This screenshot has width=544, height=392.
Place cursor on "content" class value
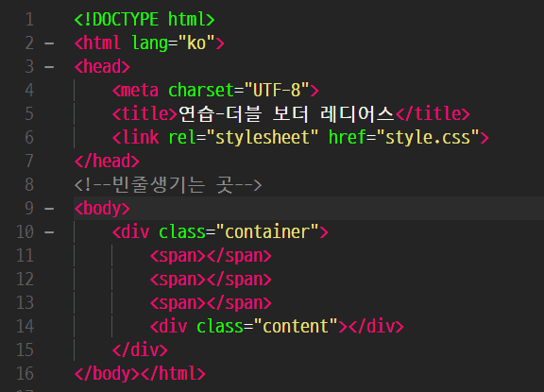point(296,326)
